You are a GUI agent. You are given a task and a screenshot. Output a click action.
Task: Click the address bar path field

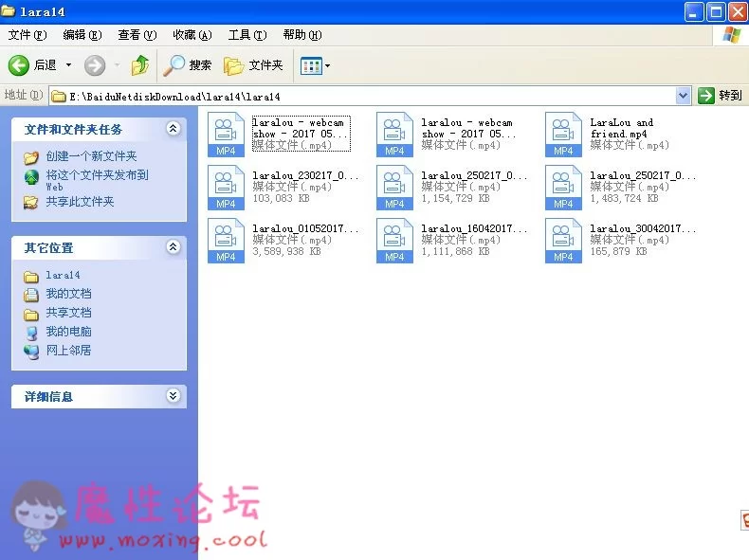tap(360, 96)
